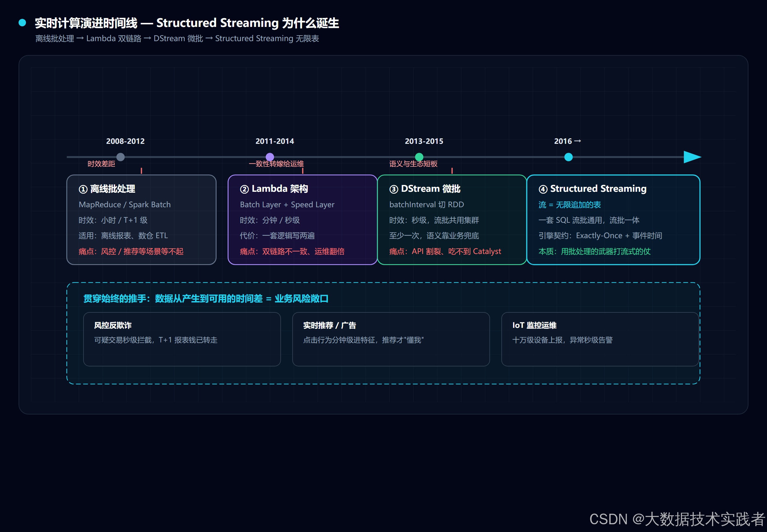The image size is (767, 532).
Task: Click the red label 语义与生态短板
Action: pos(413,164)
